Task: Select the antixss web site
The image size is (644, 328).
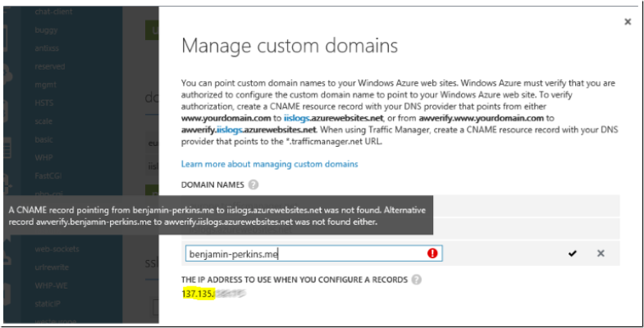Action: pyautogui.click(x=47, y=48)
